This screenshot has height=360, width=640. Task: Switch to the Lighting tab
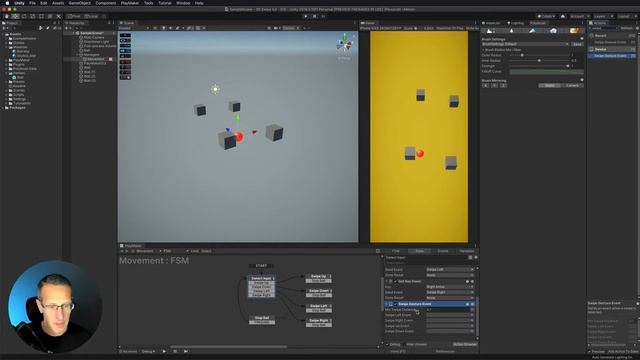pyautogui.click(x=515, y=23)
